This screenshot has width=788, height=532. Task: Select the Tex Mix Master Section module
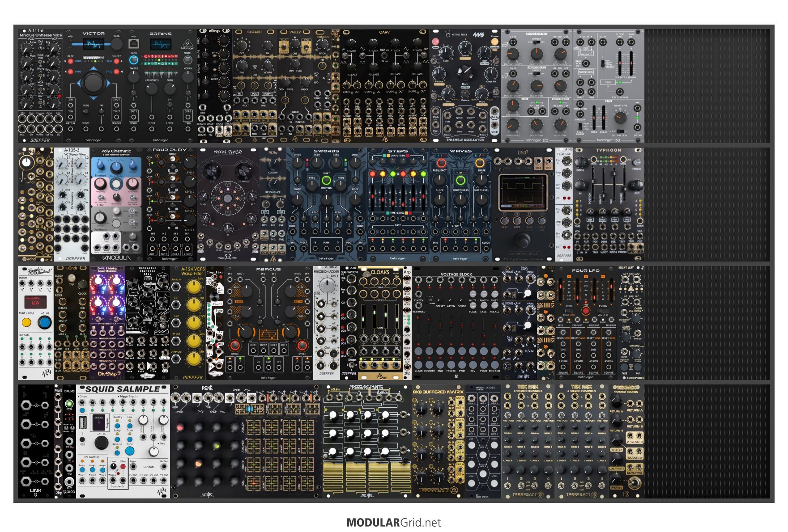tap(626, 442)
